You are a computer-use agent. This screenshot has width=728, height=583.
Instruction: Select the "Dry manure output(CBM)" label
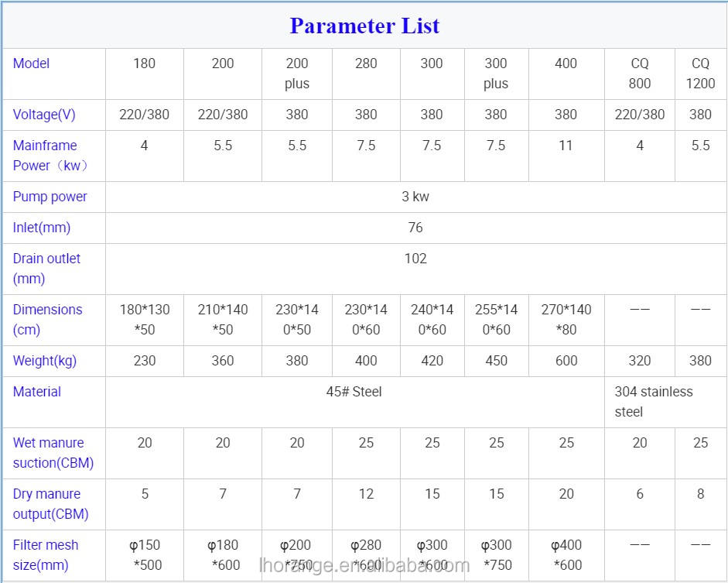click(50, 504)
